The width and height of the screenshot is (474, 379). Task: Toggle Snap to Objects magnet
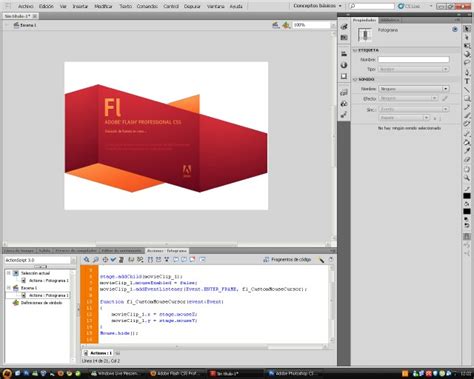click(467, 236)
